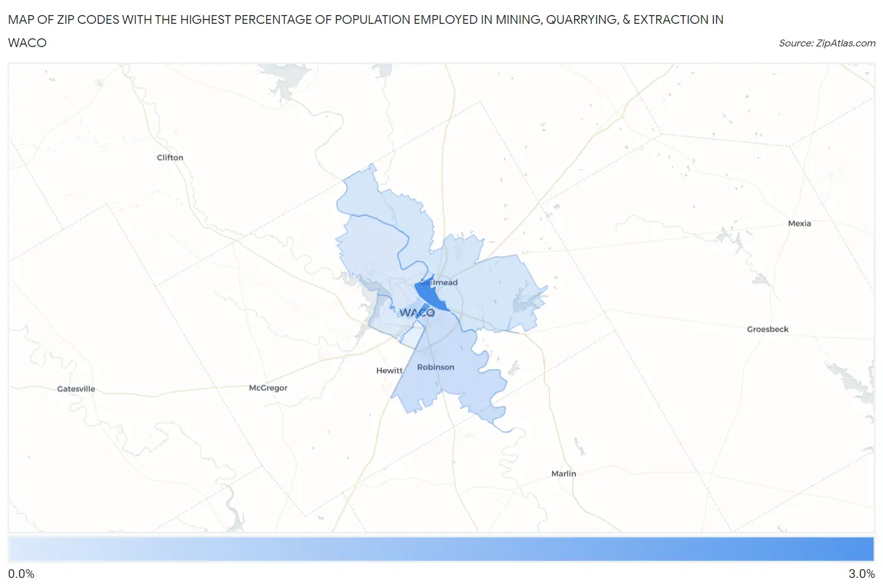Click the Groesbeck city label
The width and height of the screenshot is (883, 588).
click(767, 329)
